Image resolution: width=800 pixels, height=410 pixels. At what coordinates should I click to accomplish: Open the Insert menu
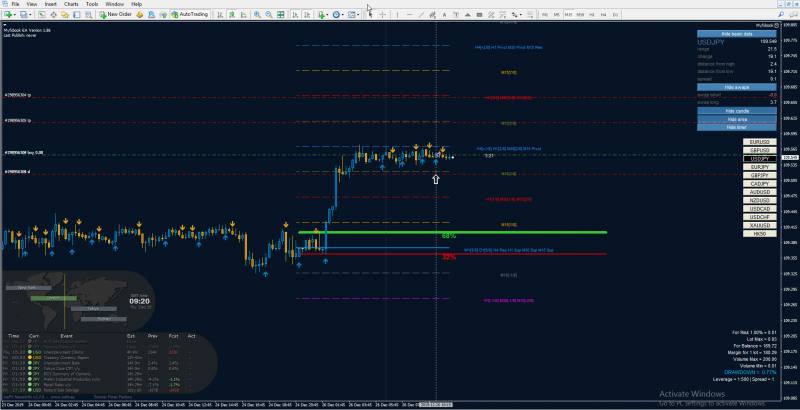coord(51,4)
